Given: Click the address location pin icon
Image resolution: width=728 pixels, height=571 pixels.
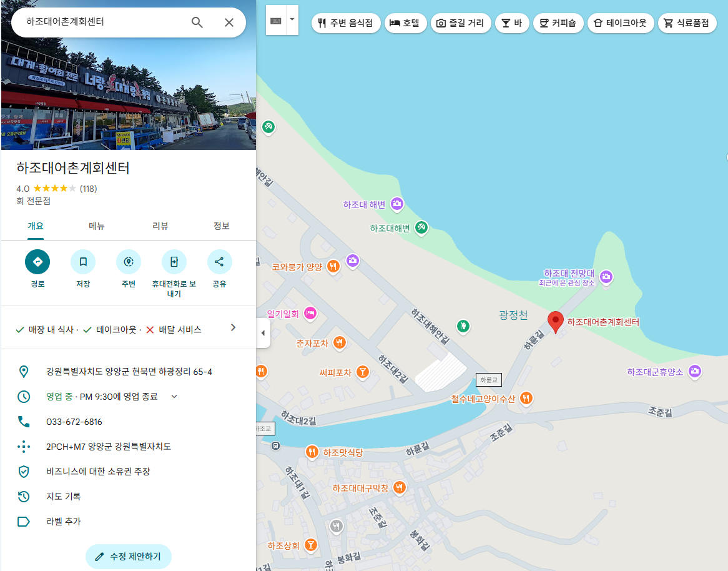Looking at the screenshot, I should (x=24, y=372).
